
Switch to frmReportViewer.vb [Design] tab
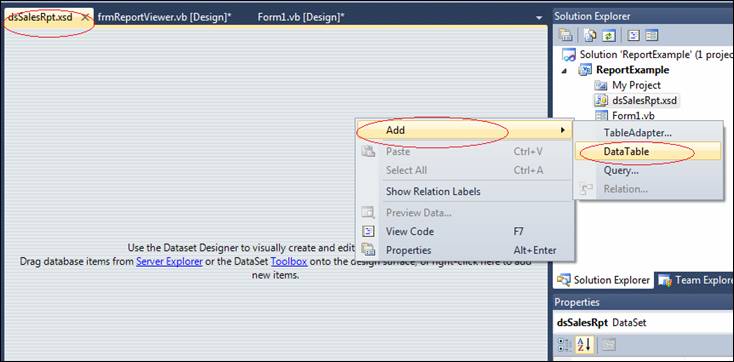point(165,17)
